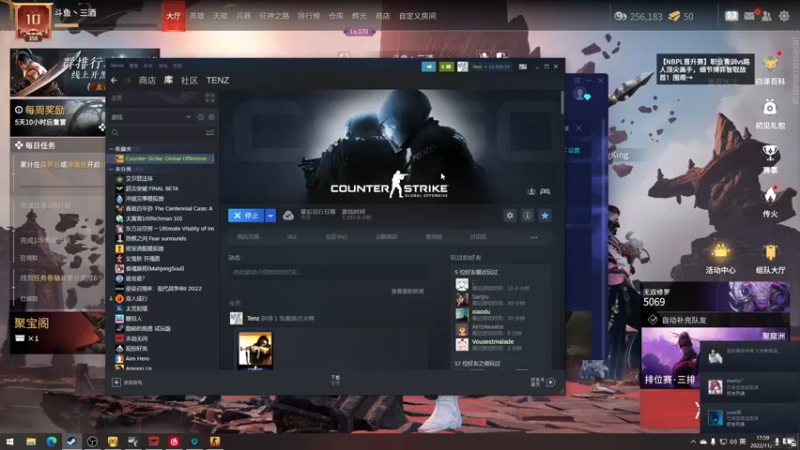Open 大厅 tab in game lobby
The height and width of the screenshot is (450, 800).
pyautogui.click(x=173, y=16)
